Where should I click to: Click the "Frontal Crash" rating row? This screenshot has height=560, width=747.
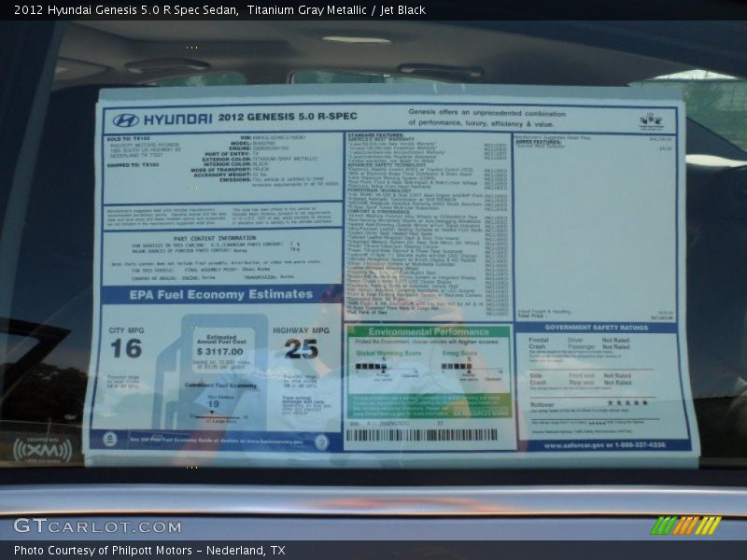(579, 343)
